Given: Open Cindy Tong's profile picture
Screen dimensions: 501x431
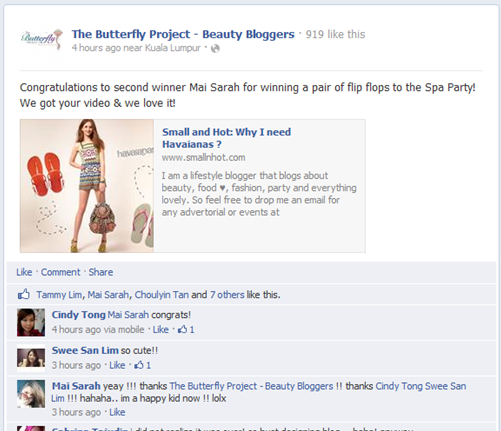Looking at the screenshot, I should click(31, 322).
